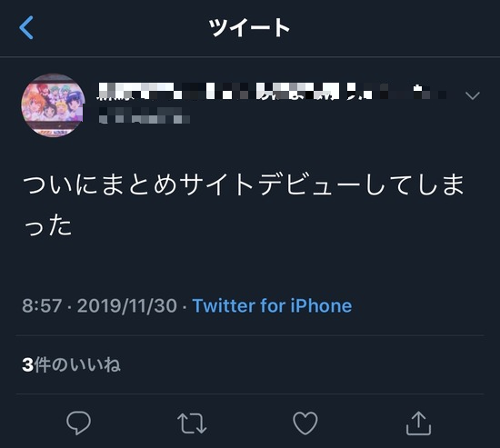Screen dimensions: 500x448
Task: Tap the bold number 3 in likes count
Action: click(x=28, y=364)
